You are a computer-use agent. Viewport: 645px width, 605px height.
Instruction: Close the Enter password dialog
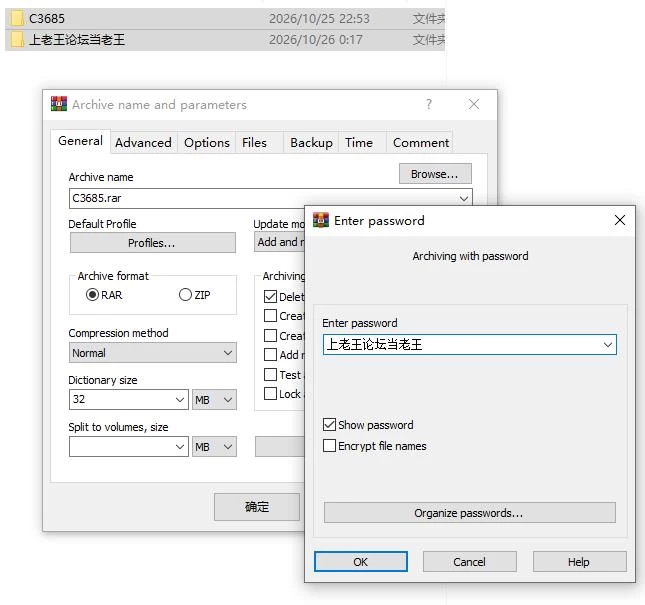pos(619,220)
